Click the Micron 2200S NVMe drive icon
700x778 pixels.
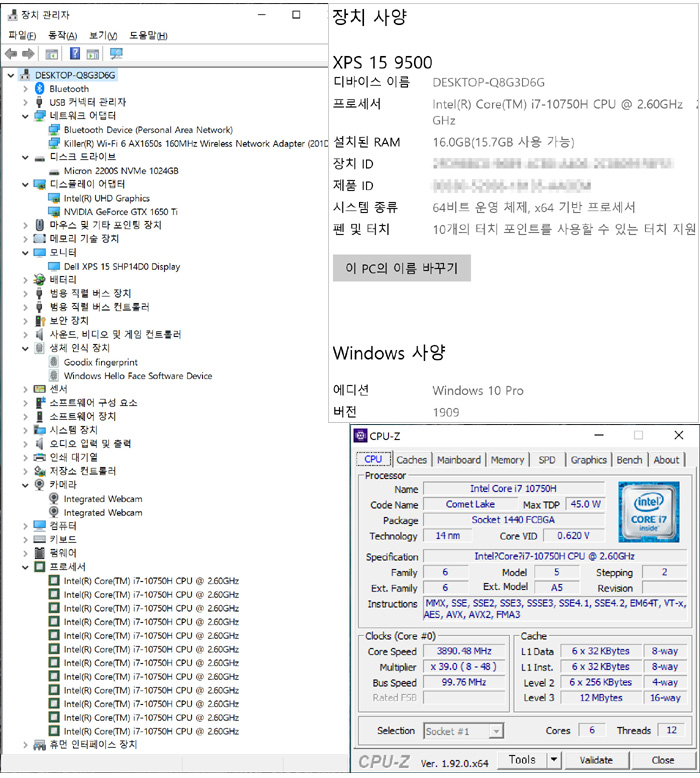click(x=54, y=171)
